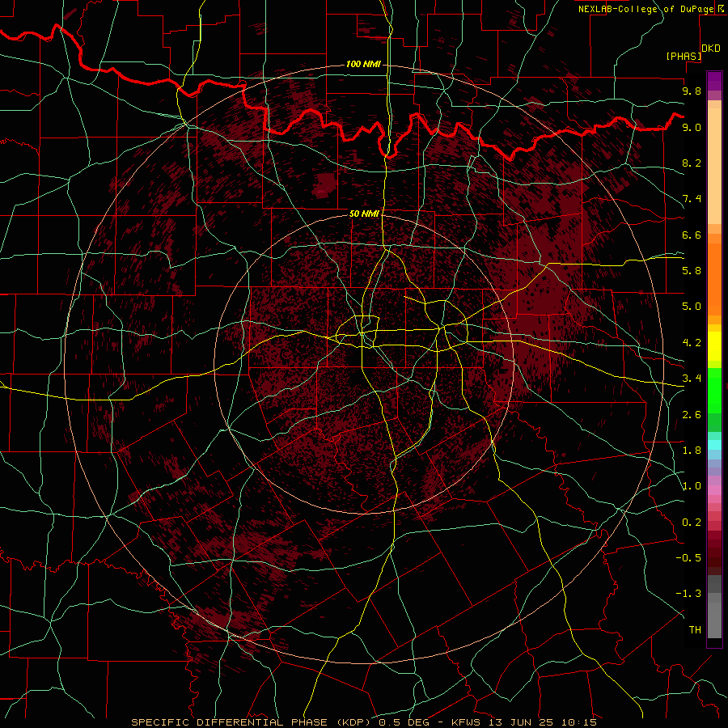Click the 0.2 scale label
728x728 pixels.
click(x=692, y=523)
